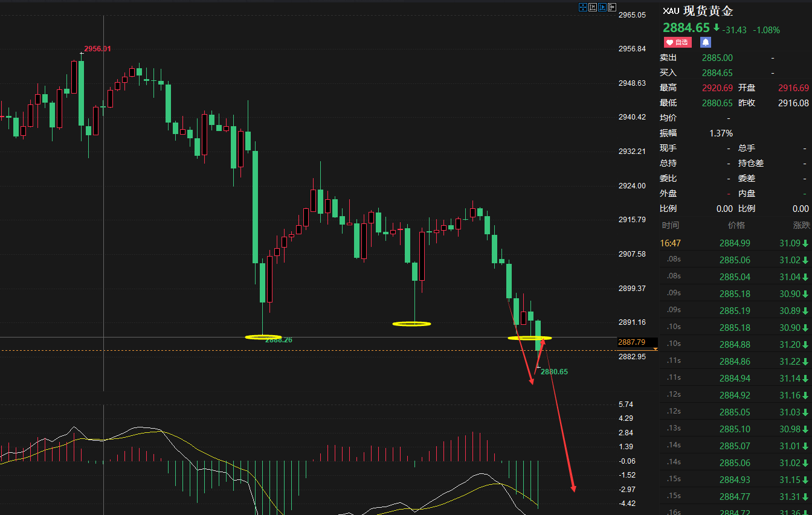Select the 16:47 tick row
Viewport: 812px width, 515px height.
tap(736, 243)
